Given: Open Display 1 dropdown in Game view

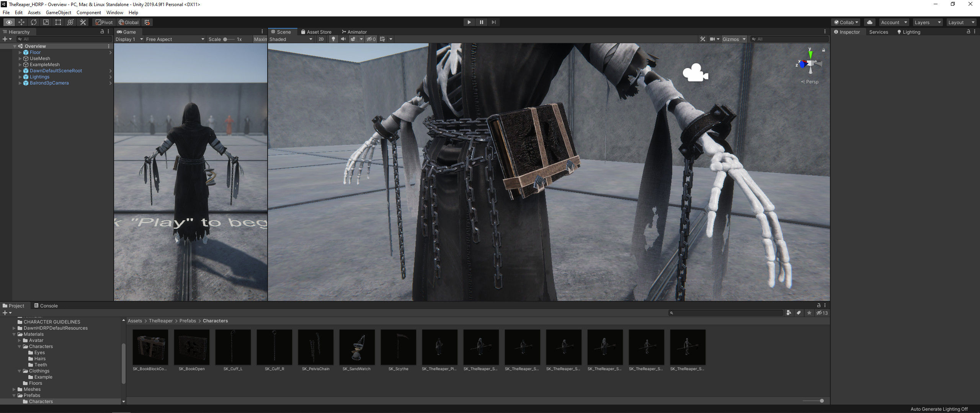Looking at the screenshot, I should [129, 39].
